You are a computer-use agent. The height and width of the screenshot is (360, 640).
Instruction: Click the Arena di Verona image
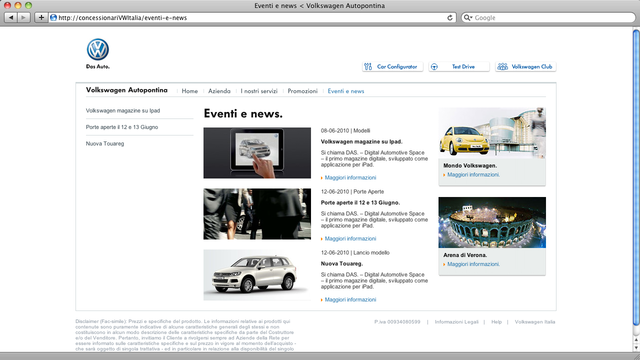(492, 222)
